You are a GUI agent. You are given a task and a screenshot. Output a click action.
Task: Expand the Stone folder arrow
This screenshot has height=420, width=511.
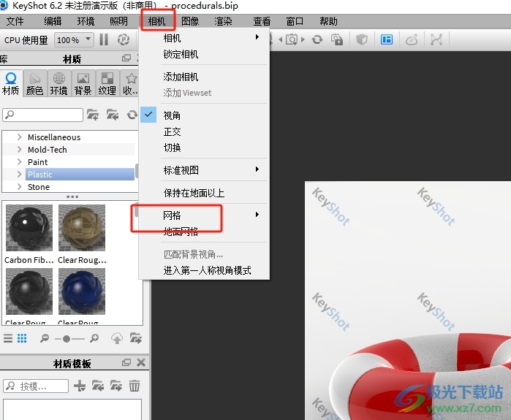19,186
